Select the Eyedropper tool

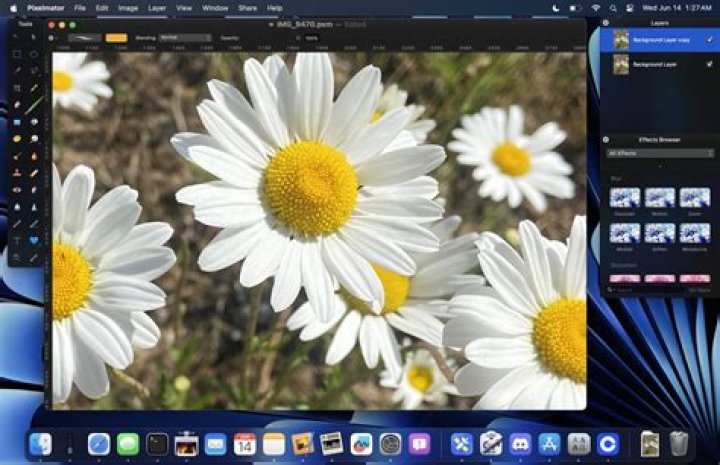(34, 258)
